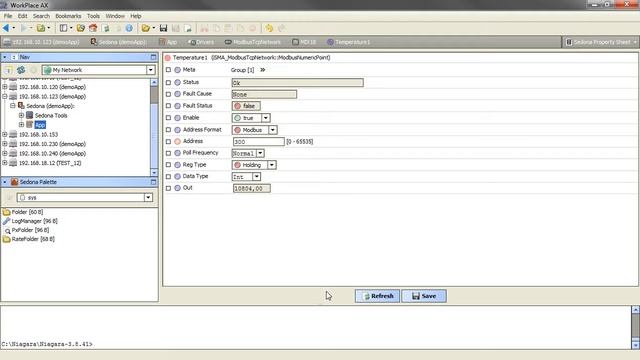
Task: Open the Address Format Modbus dropdown
Action: point(273,130)
